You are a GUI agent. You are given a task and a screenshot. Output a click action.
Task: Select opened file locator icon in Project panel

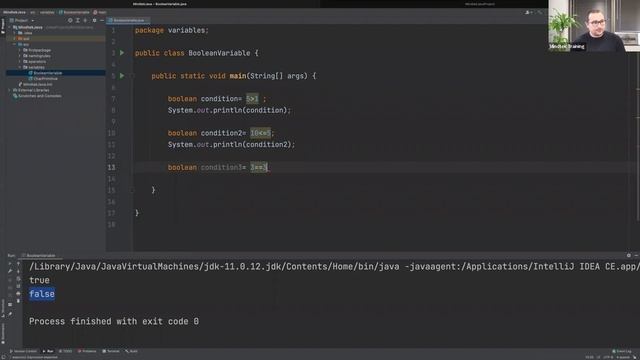coord(70,20)
